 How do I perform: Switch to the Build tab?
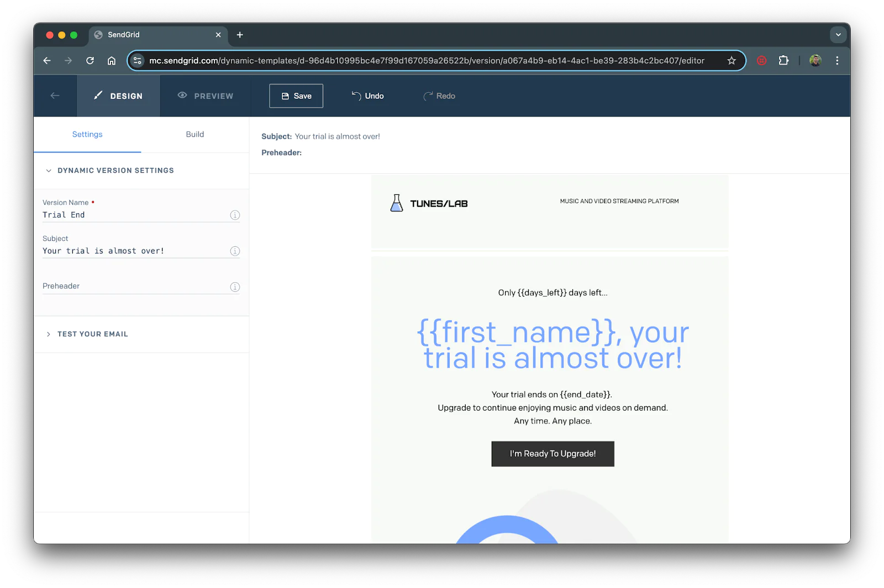pos(195,134)
